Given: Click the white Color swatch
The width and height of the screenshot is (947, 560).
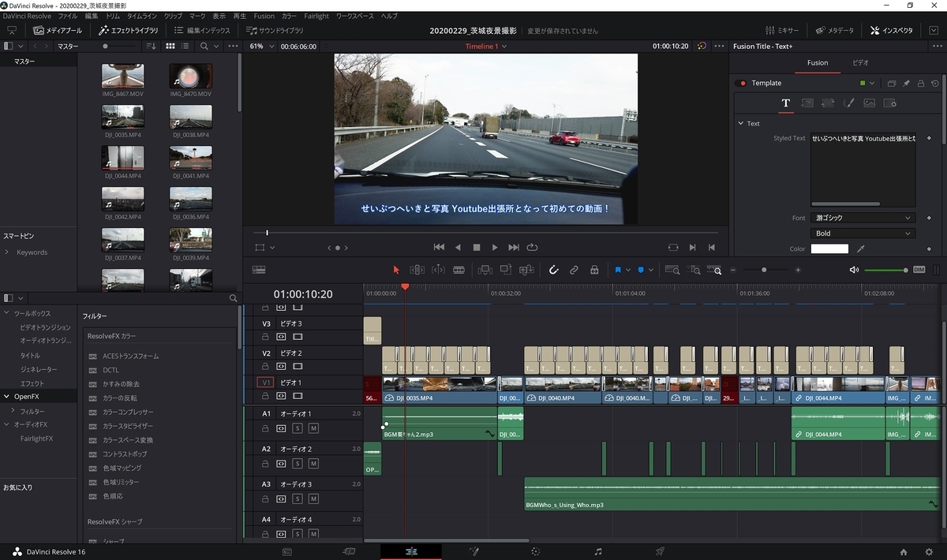Looking at the screenshot, I should point(829,249).
